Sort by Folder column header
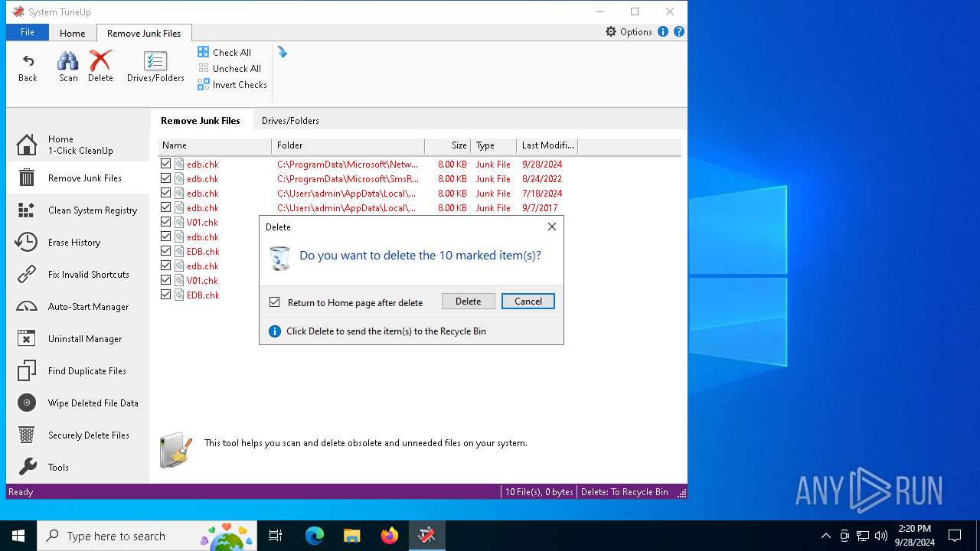The width and height of the screenshot is (980, 551). [348, 145]
